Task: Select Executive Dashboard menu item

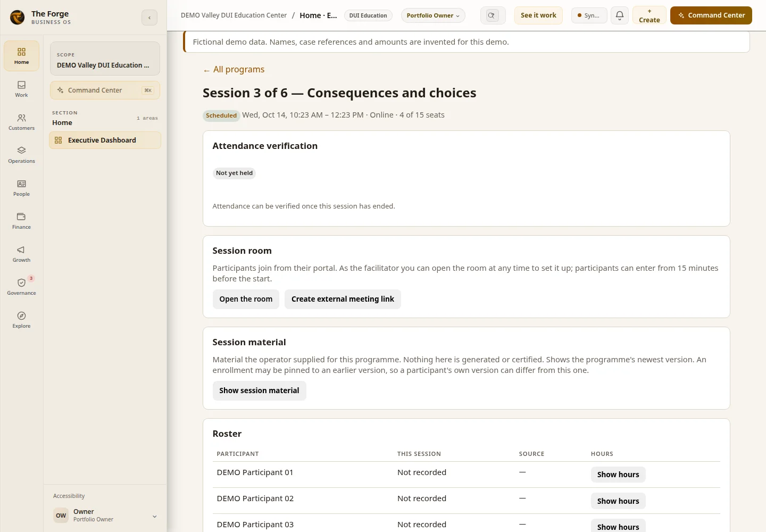Action: [x=105, y=140]
